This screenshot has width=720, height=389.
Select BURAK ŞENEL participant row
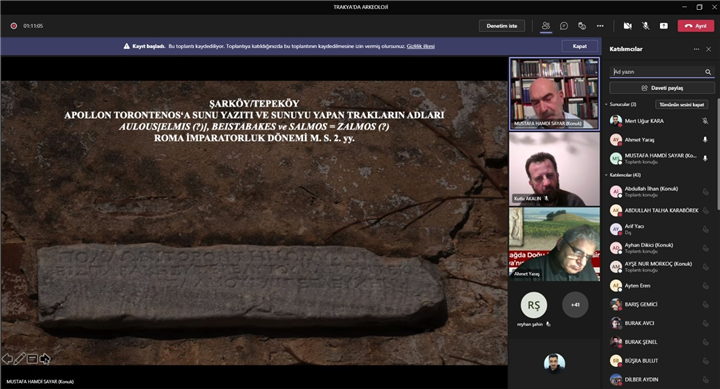660,342
